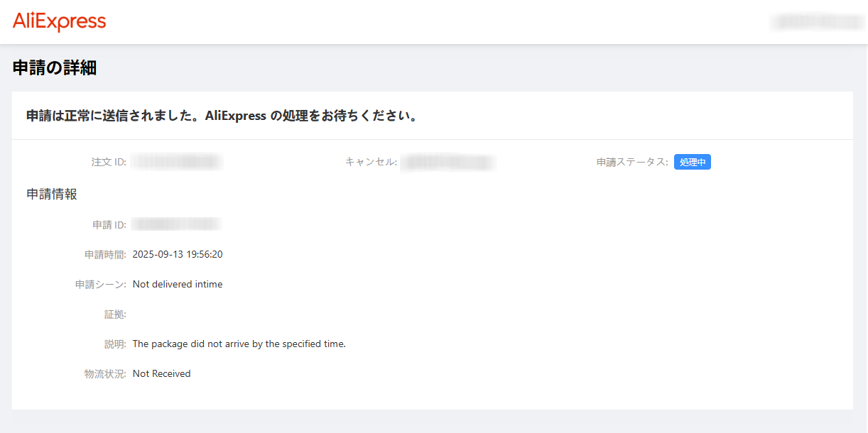Click the 申請の詳細 page heading
868x433 pixels.
click(55, 68)
